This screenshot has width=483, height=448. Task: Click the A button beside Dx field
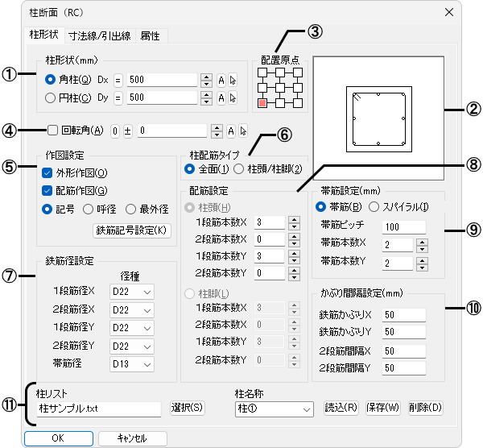pyautogui.click(x=221, y=80)
